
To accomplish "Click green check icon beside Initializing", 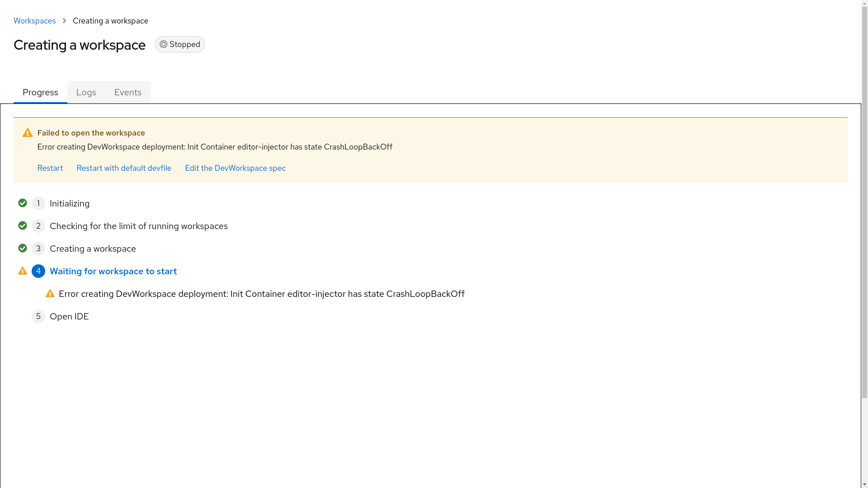I will point(23,203).
